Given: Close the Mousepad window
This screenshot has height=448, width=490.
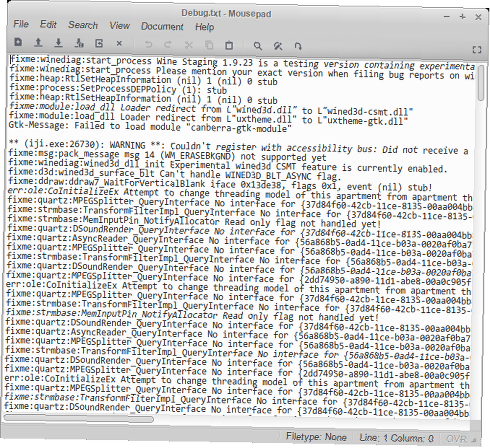Looking at the screenshot, I should (478, 17).
